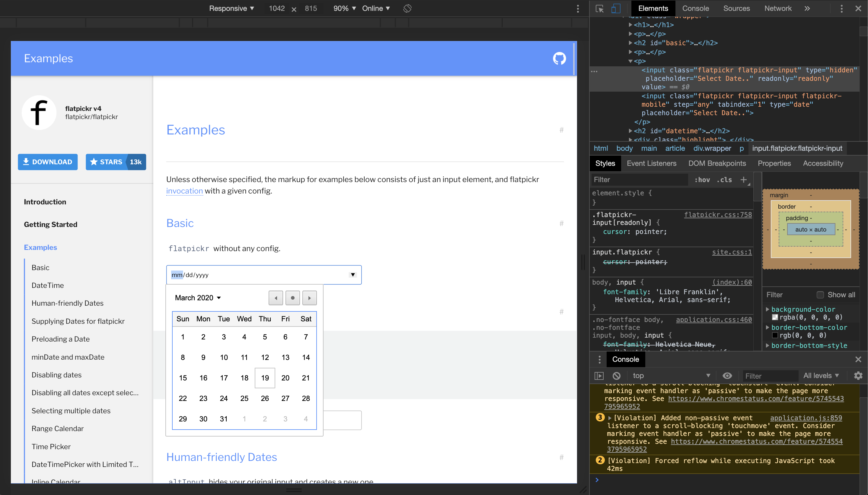Activate the inspect element cursor tool
The height and width of the screenshot is (495, 868).
click(599, 8)
